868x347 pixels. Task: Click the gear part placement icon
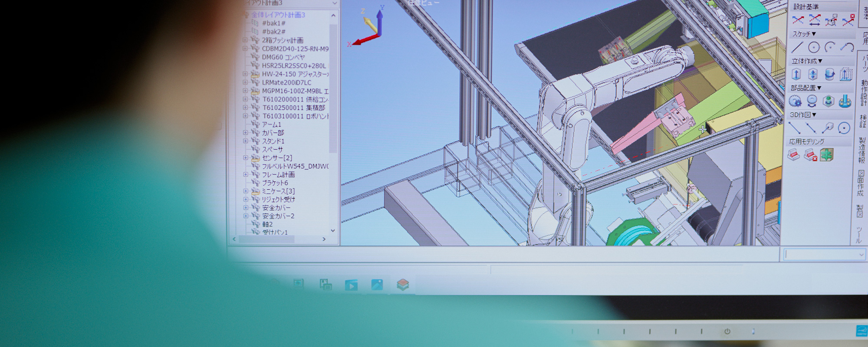click(795, 101)
